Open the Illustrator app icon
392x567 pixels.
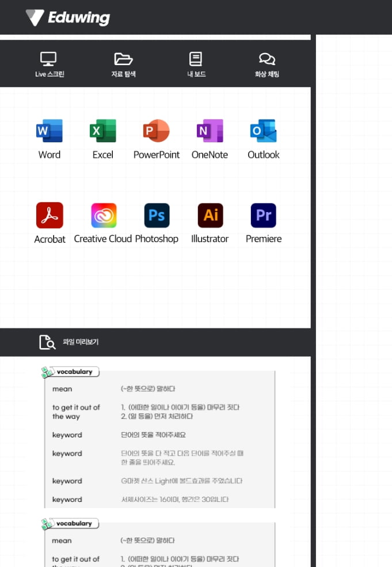point(210,216)
